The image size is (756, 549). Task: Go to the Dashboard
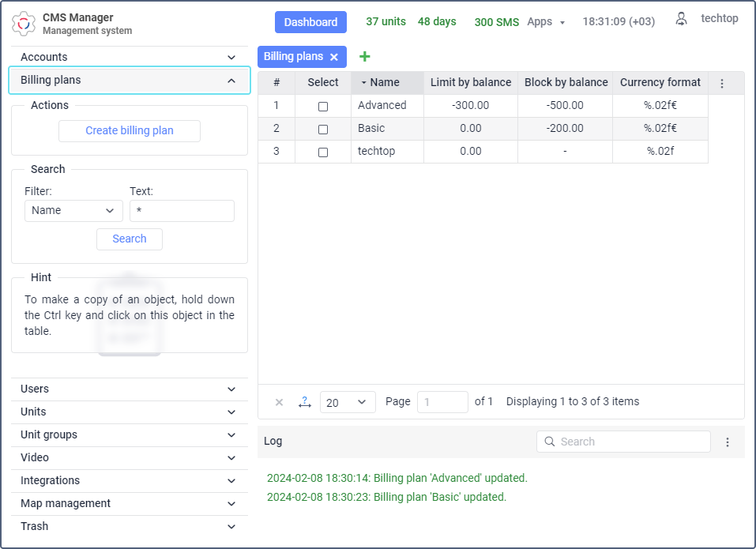point(310,22)
